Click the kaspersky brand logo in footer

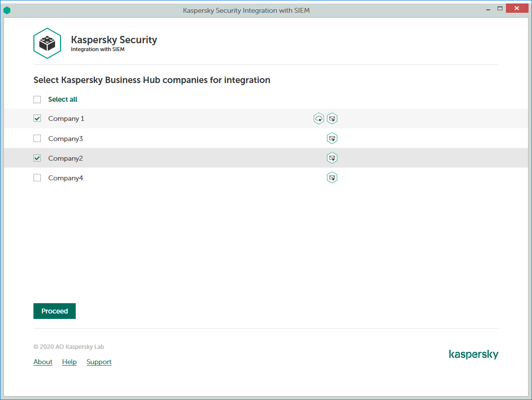473,354
